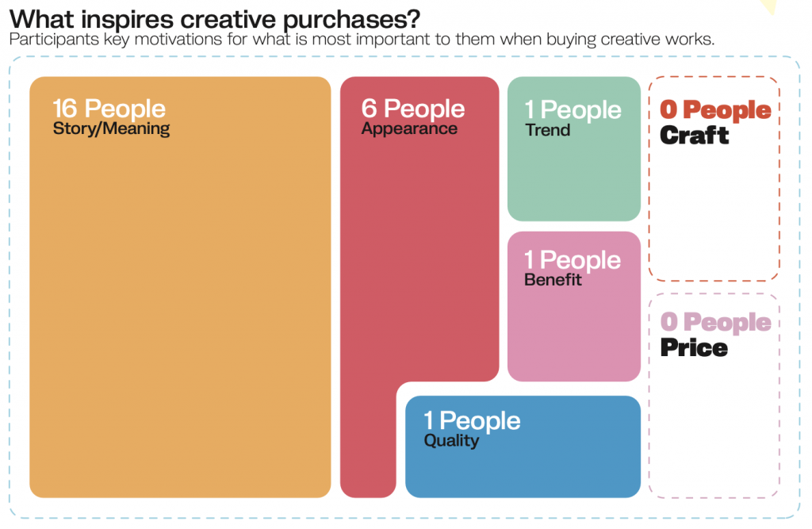Viewport: 812px width, 529px height.
Task: Select the 'Trend' text label
Action: [x=547, y=130]
